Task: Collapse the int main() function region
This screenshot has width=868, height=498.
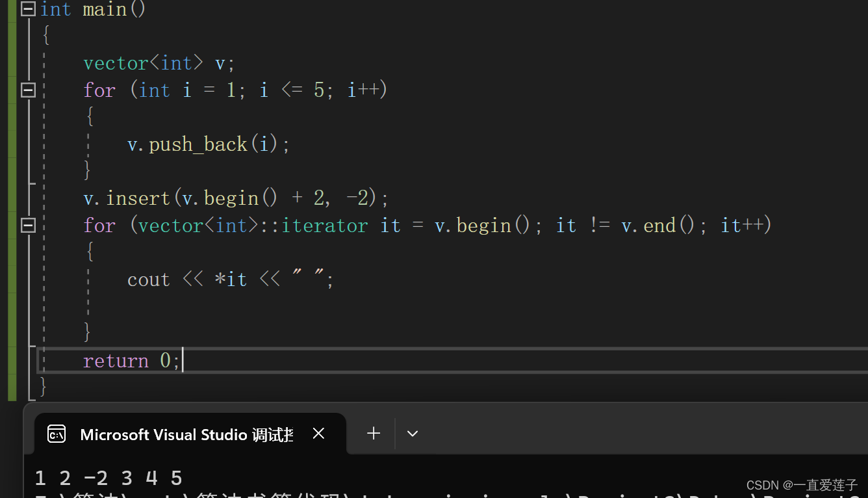Action: coord(27,9)
